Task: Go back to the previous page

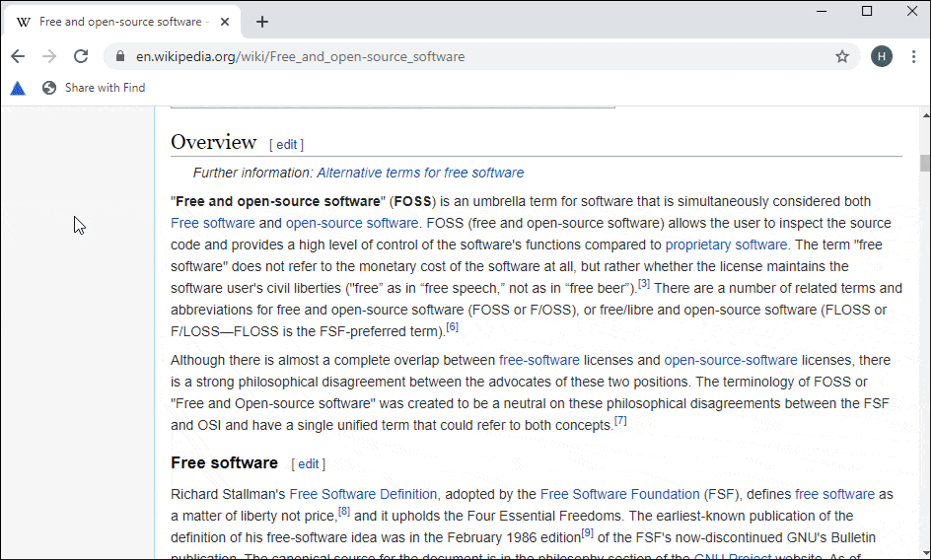Action: (18, 56)
